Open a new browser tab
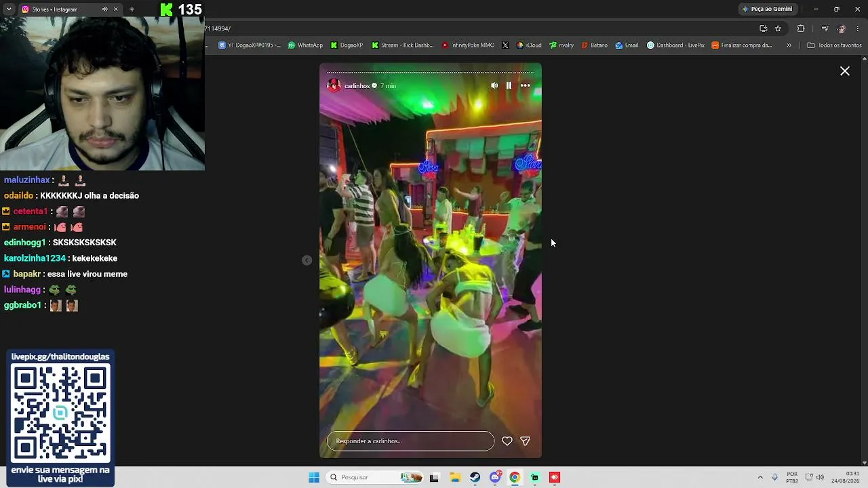The image size is (868, 488). [x=132, y=9]
